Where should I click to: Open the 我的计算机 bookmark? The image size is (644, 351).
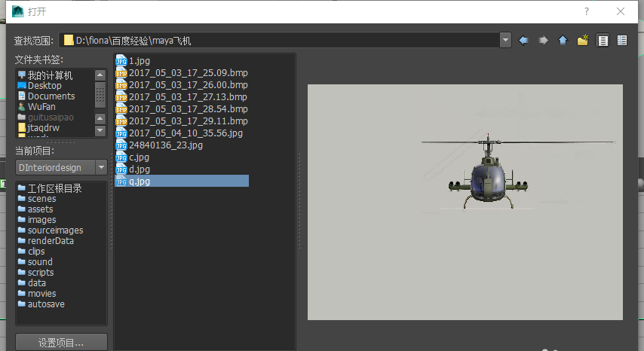50,75
